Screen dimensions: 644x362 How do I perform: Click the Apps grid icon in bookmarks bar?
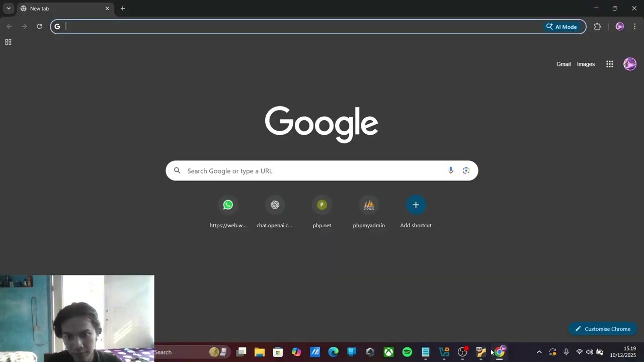point(8,42)
